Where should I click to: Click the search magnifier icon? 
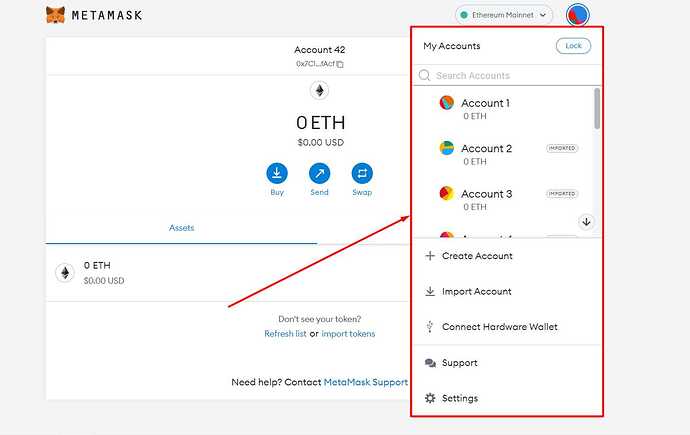(x=424, y=75)
